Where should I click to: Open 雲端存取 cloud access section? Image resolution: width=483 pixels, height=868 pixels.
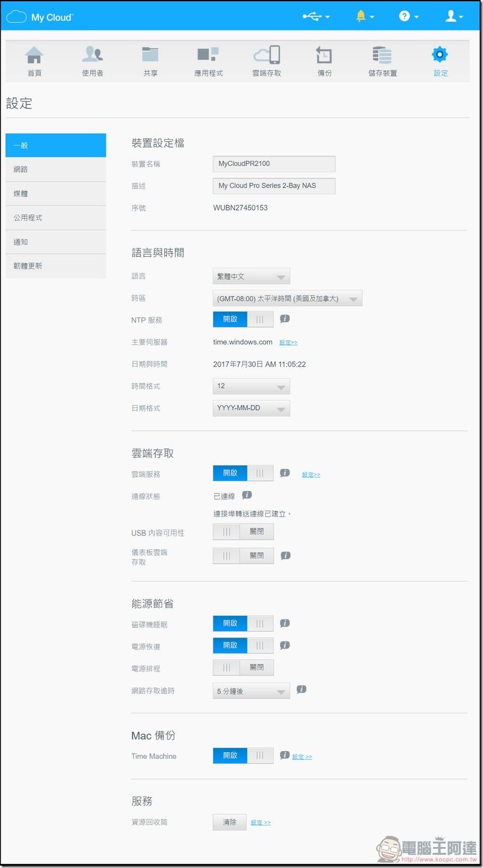pyautogui.click(x=267, y=61)
